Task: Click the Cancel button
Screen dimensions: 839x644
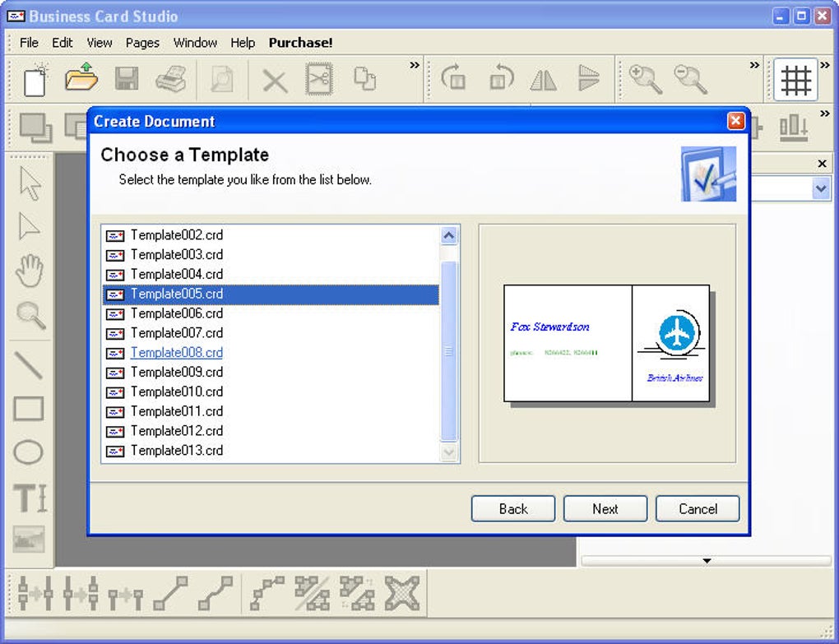Action: (698, 508)
